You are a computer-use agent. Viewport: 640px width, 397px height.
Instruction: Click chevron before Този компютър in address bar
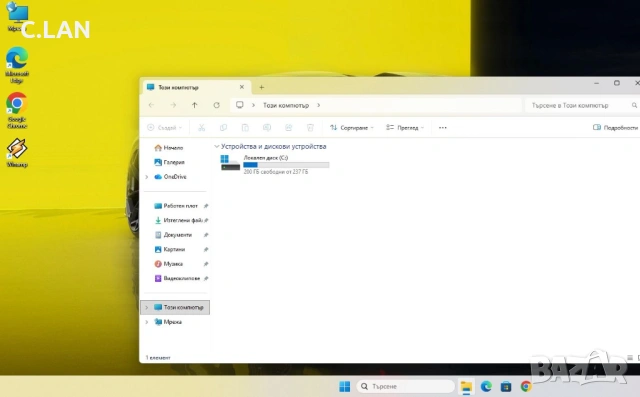pos(253,105)
